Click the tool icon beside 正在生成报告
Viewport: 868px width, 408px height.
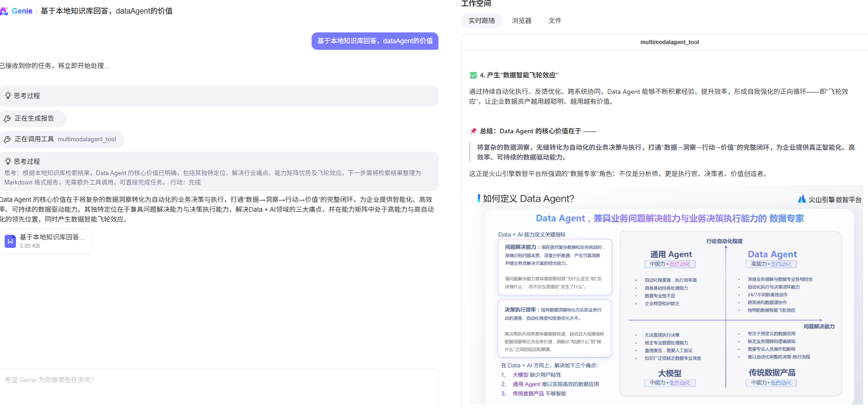click(x=8, y=119)
